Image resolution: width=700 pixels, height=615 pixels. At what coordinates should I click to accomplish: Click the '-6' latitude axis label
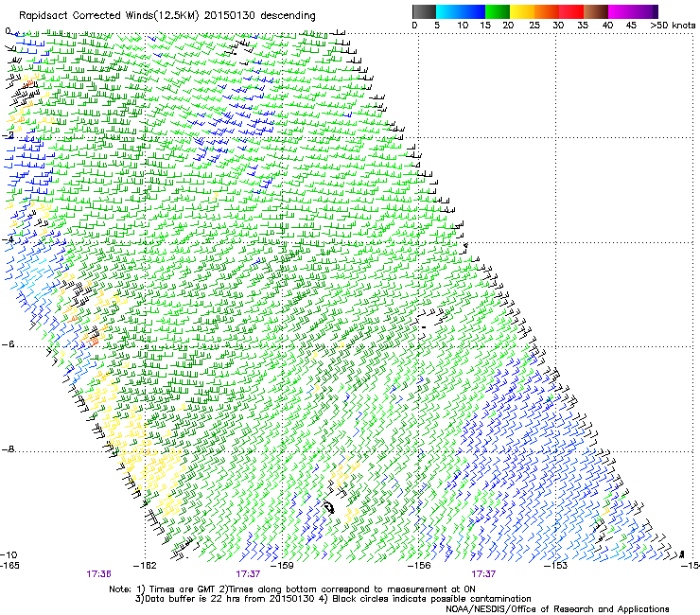click(8, 344)
